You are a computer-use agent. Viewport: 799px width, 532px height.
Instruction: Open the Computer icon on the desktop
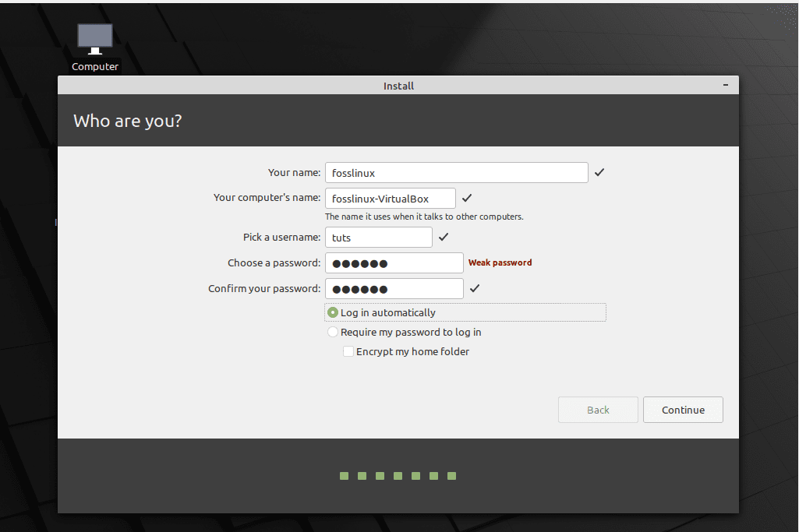(94, 37)
